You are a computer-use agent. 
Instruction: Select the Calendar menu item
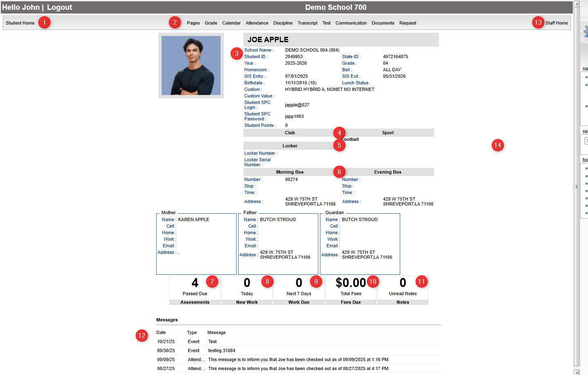point(231,23)
